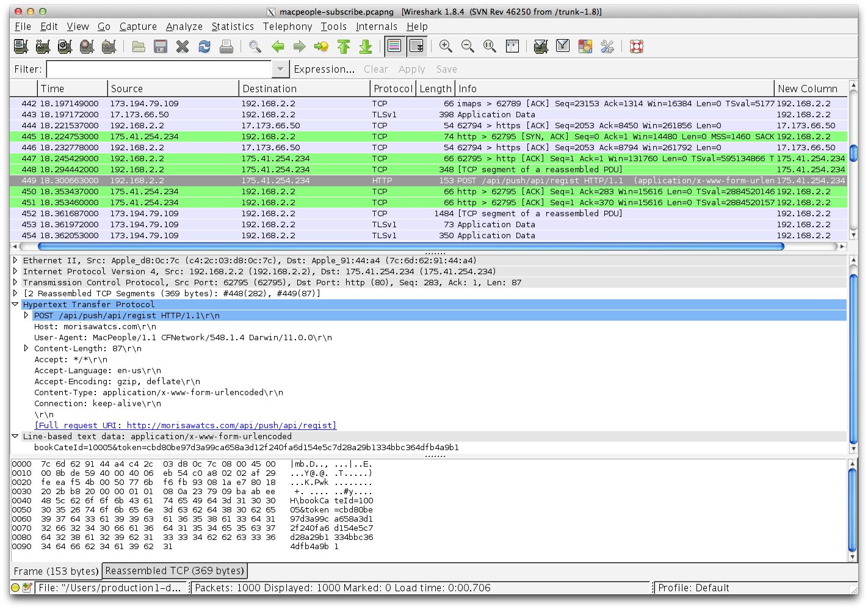
Task: Reset text to normal size
Action: [x=490, y=46]
